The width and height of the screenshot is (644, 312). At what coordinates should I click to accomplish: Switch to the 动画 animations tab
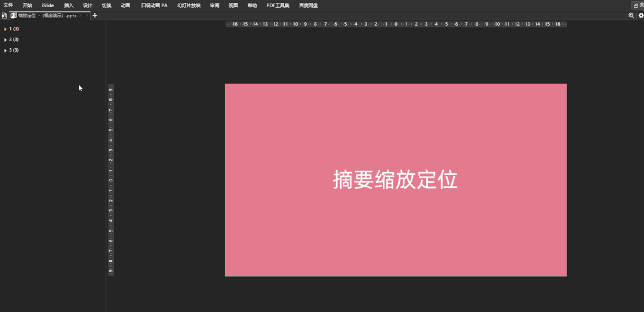[125, 5]
